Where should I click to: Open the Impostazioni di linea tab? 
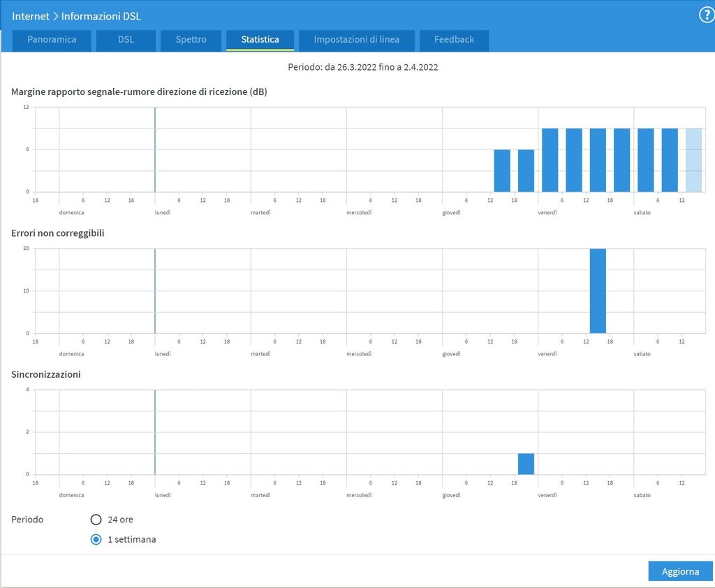(356, 40)
